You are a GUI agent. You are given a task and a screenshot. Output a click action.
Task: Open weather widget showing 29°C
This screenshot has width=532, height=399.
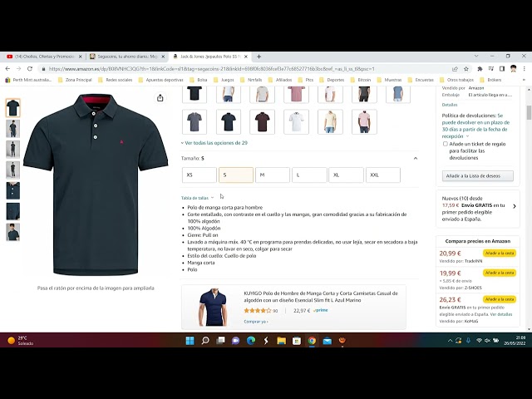point(20,340)
